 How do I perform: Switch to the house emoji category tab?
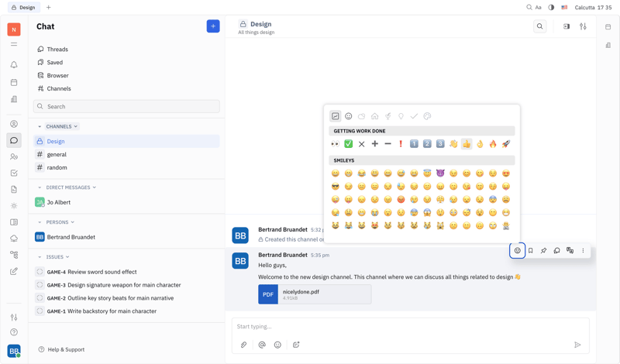click(374, 116)
